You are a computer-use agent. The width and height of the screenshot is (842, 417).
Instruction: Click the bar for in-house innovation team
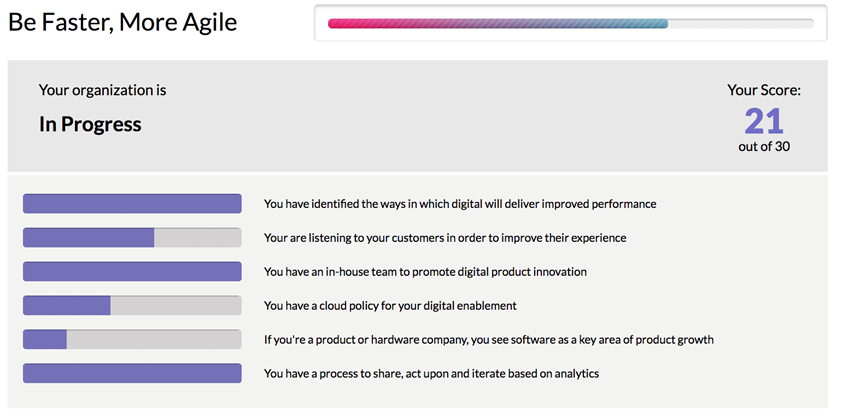coord(132,272)
